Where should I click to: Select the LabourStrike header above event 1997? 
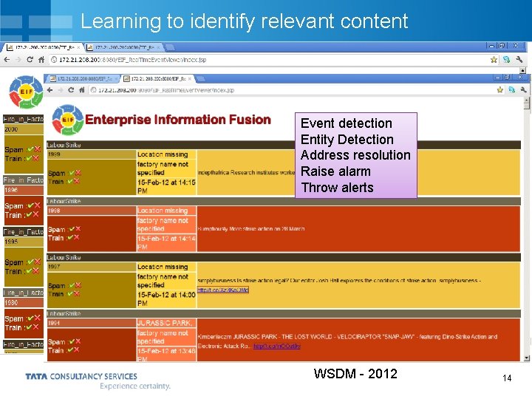[283, 258]
